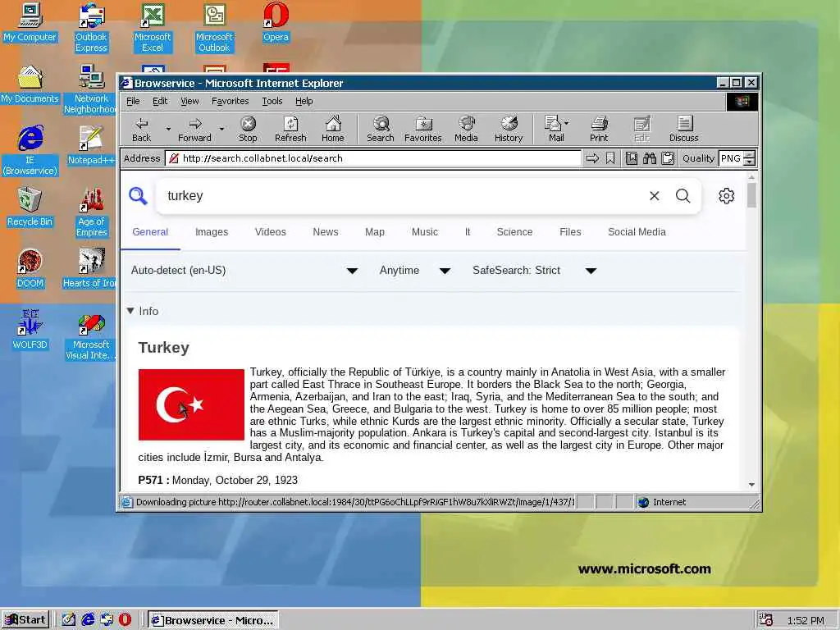Open the Help menu
The height and width of the screenshot is (630, 840).
(304, 101)
